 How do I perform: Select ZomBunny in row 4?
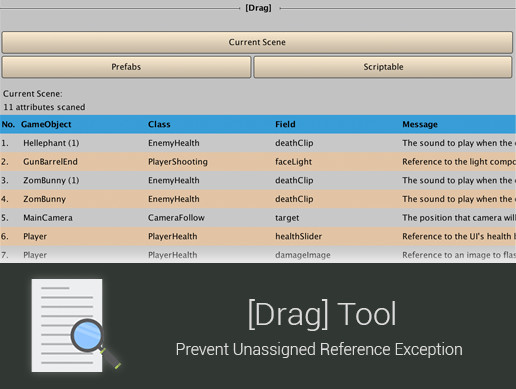click(x=44, y=199)
